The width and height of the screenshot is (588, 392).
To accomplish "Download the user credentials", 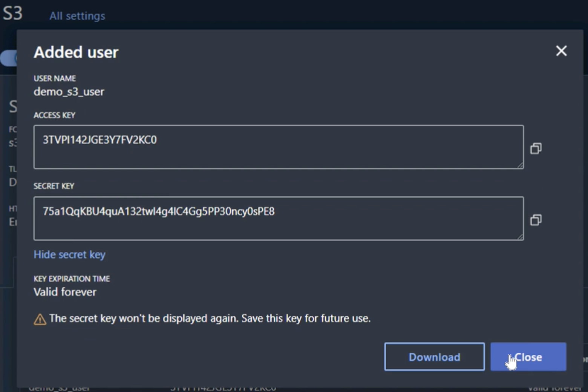I will [434, 357].
